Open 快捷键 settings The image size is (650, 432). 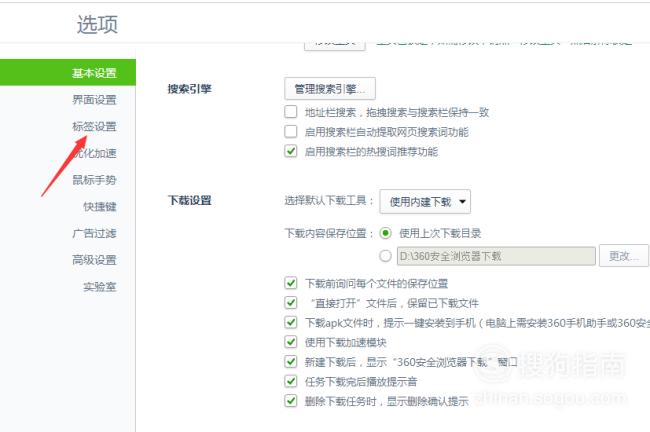click(x=99, y=206)
